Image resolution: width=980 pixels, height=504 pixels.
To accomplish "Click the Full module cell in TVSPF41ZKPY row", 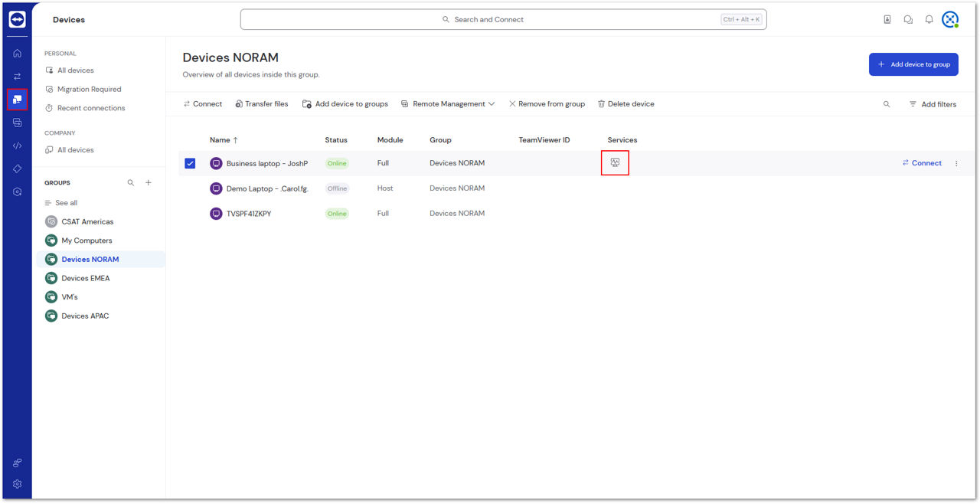I will click(384, 214).
